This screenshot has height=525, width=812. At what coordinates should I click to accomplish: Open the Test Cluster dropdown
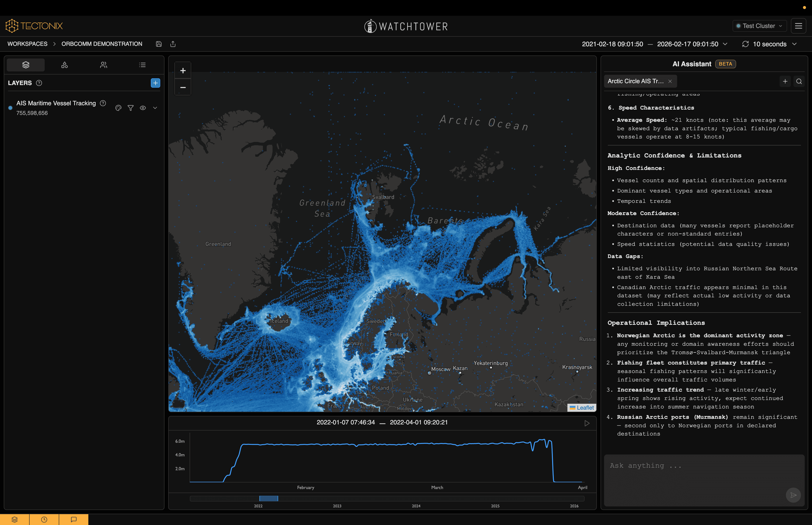(x=760, y=26)
